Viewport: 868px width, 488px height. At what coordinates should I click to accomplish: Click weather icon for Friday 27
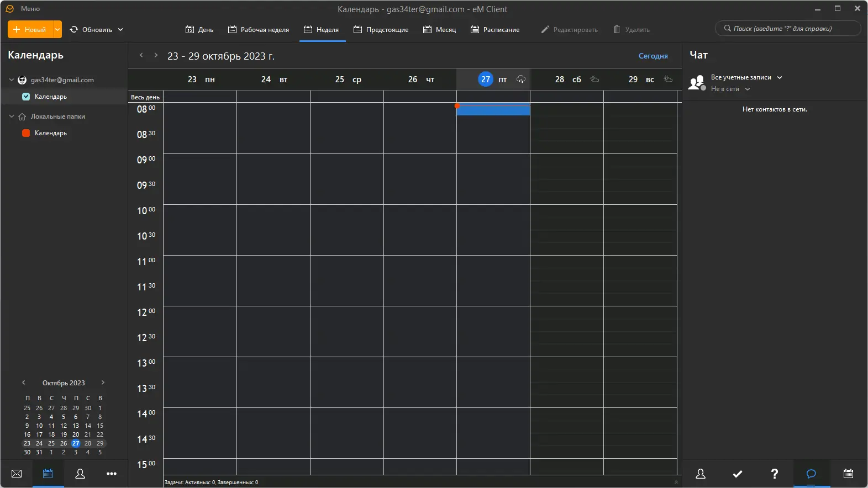(521, 79)
